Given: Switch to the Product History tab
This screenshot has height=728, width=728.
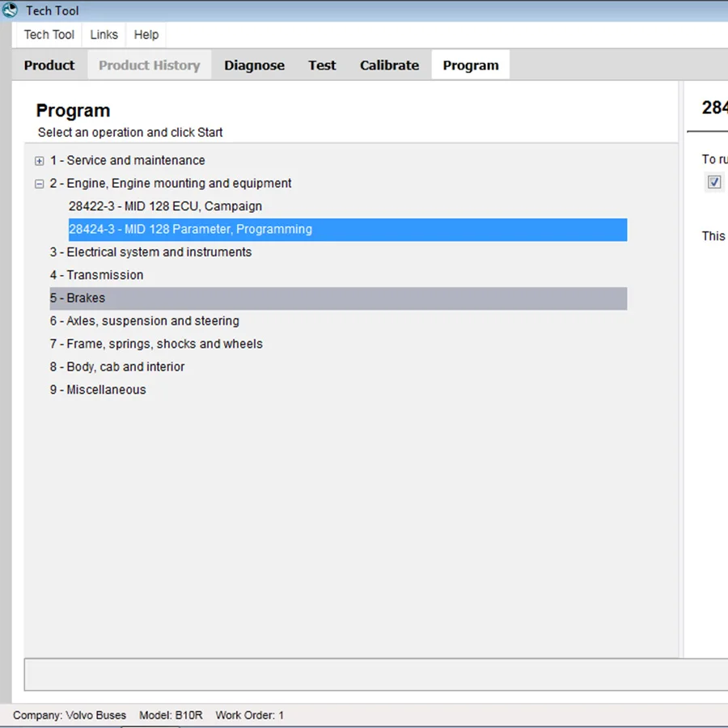Looking at the screenshot, I should pyautogui.click(x=150, y=65).
